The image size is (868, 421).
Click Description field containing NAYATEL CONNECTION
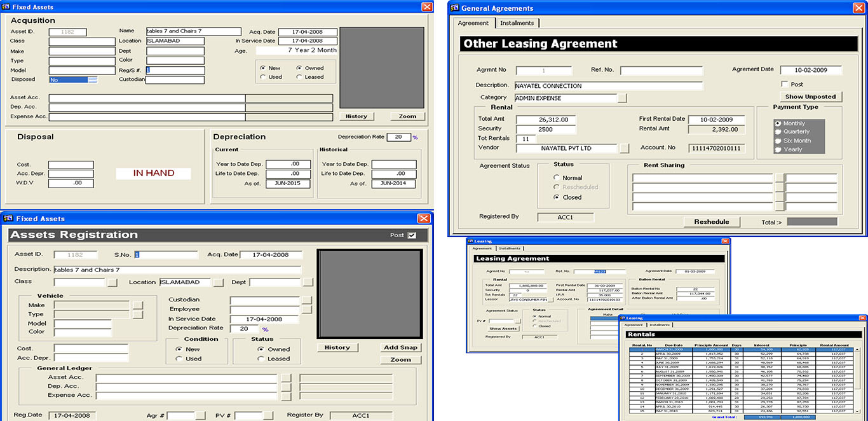pyautogui.click(x=608, y=86)
